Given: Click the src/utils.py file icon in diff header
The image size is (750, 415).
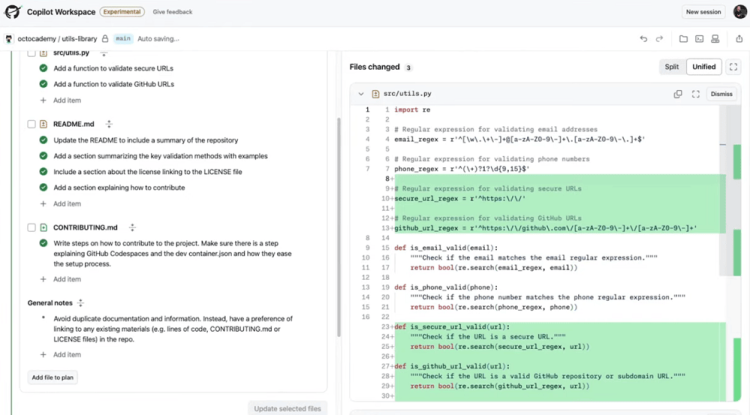Looking at the screenshot, I should pos(375,94).
